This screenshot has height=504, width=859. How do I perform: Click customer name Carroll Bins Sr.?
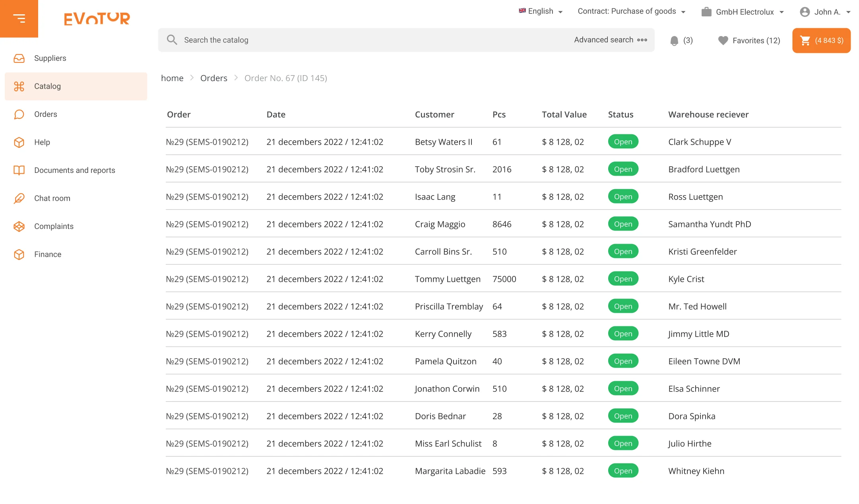click(x=444, y=252)
